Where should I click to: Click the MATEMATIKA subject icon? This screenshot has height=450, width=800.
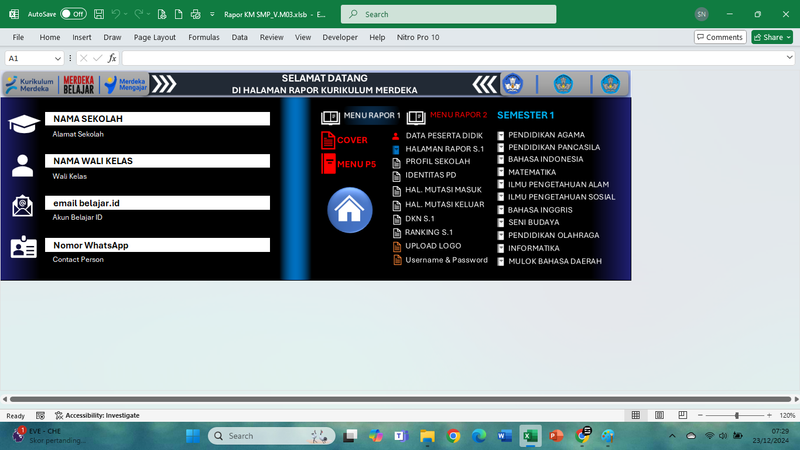[501, 172]
